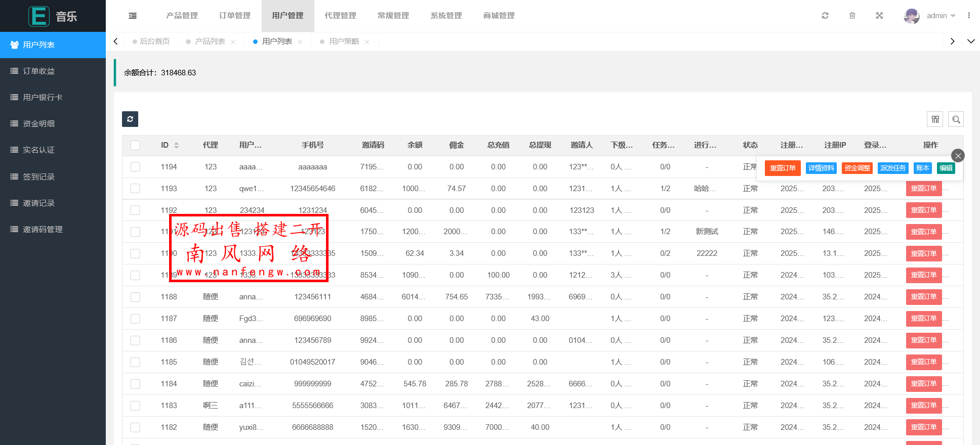980x445 pixels.
Task: Open the vertical more-options dots icon
Action: 969,16
